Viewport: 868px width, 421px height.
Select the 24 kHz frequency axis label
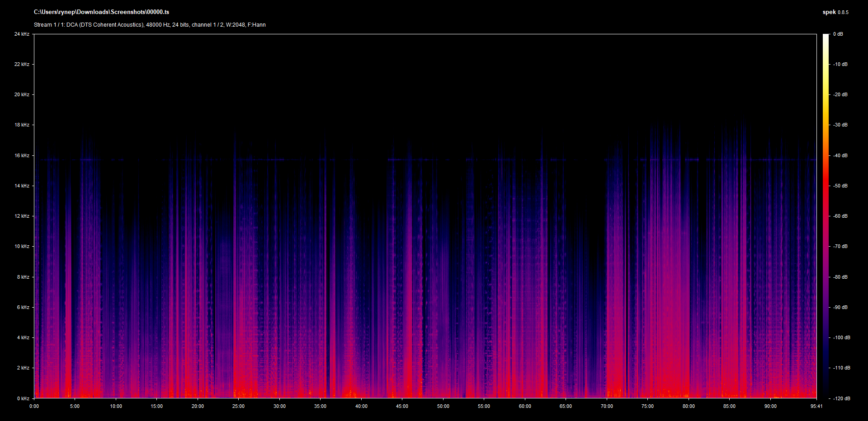[x=22, y=34]
